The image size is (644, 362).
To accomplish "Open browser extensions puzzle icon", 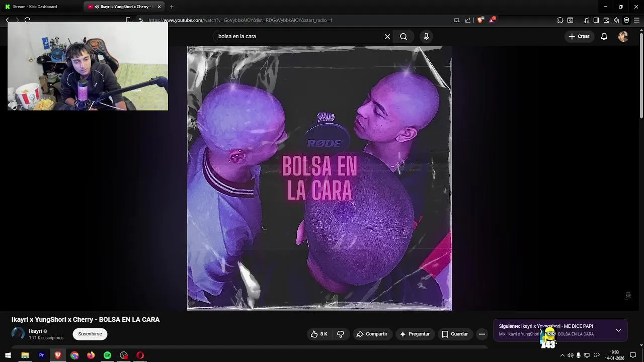I will (x=560, y=20).
